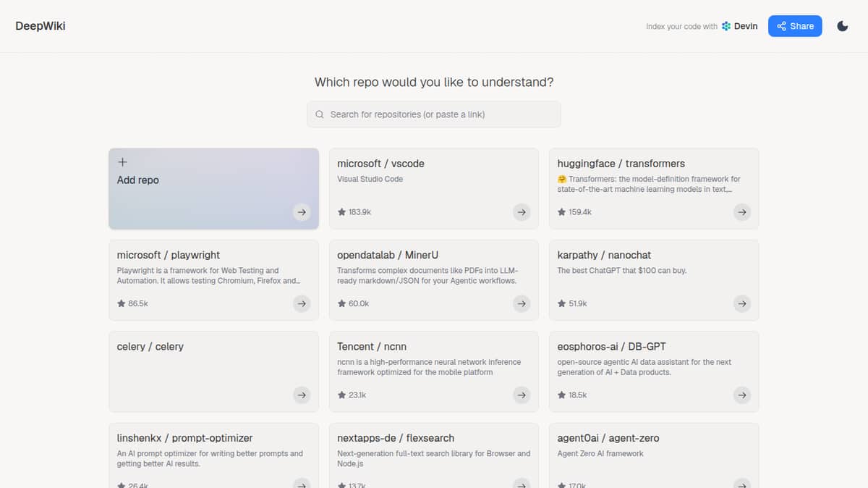
Task: Open the Tencent / ncnn arrow button
Action: pos(522,395)
